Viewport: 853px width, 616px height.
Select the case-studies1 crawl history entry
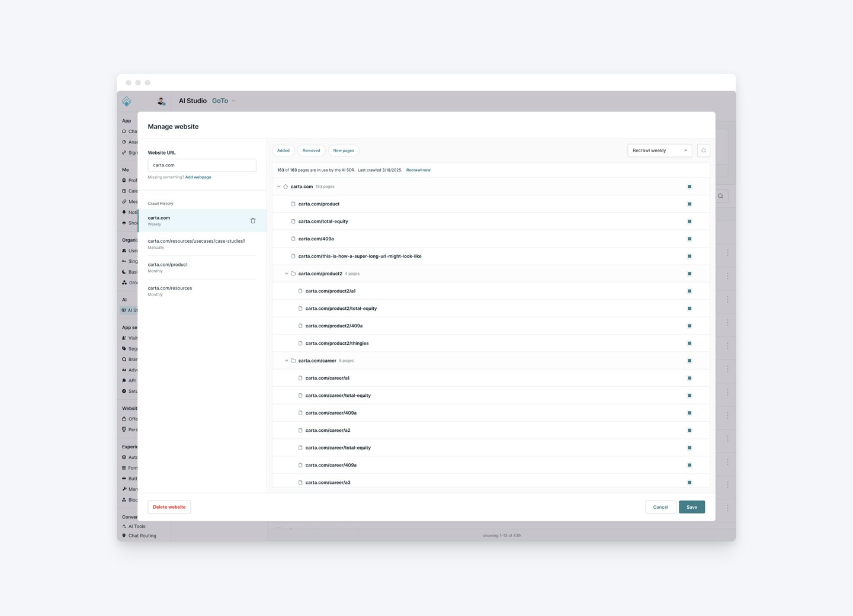click(203, 244)
